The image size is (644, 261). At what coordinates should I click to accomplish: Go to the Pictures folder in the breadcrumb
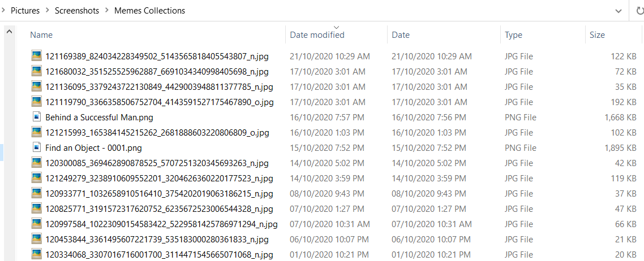click(25, 11)
